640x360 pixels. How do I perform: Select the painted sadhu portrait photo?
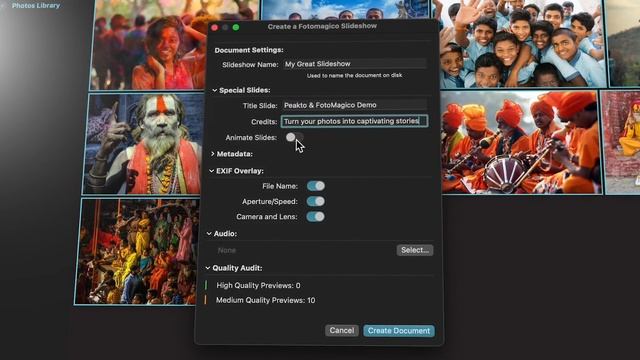(x=144, y=144)
